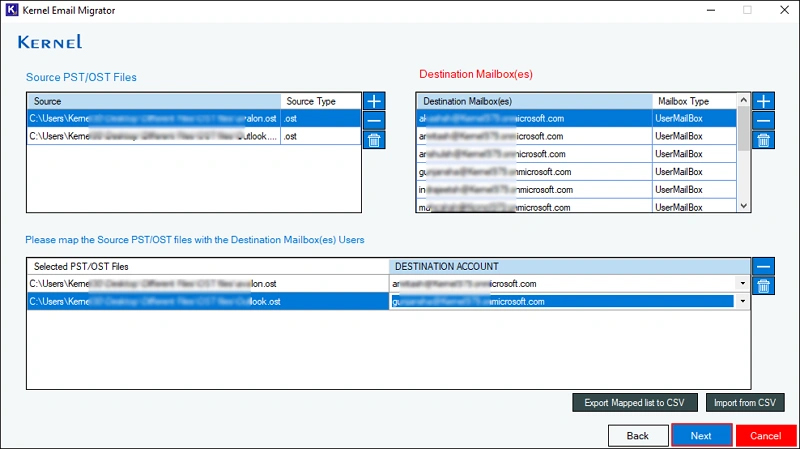The height and width of the screenshot is (449, 800).
Task: Add a source PST/OST file with plus icon
Action: click(374, 101)
